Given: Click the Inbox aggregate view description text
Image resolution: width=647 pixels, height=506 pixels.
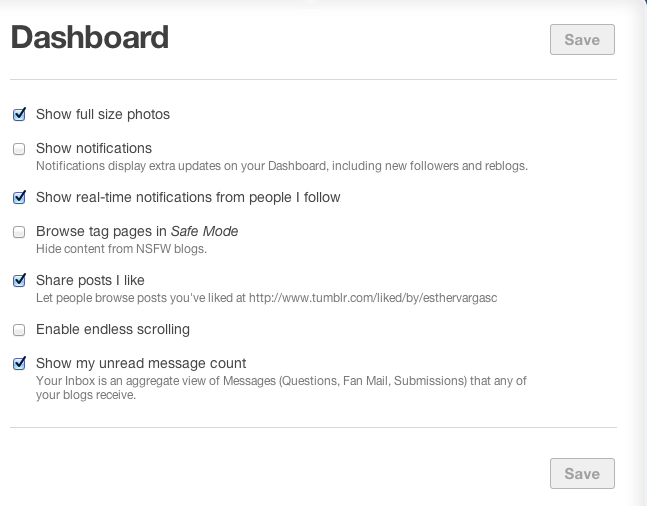Looking at the screenshot, I should tap(281, 387).
